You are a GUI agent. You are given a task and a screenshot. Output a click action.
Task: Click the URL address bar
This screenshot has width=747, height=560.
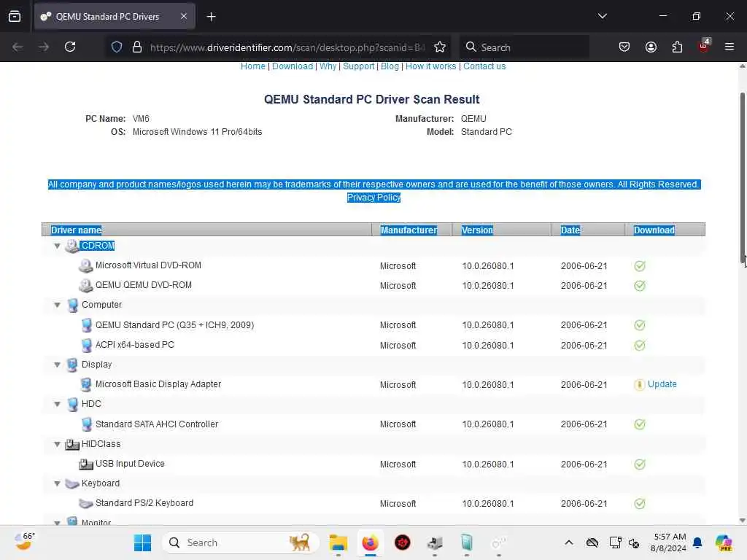[x=286, y=47]
